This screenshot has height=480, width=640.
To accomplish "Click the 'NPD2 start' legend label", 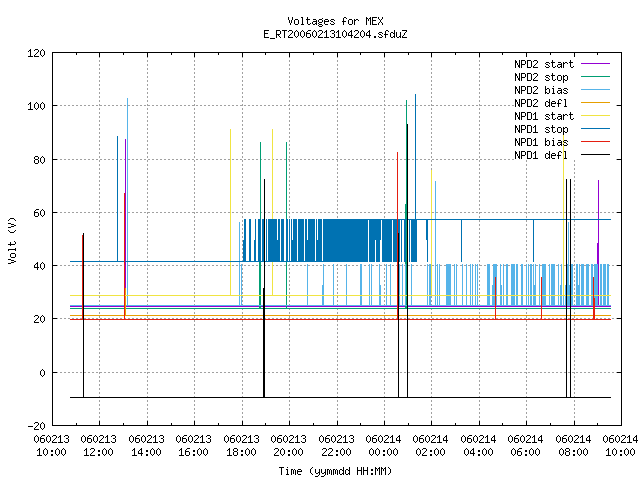I will pyautogui.click(x=544, y=64).
